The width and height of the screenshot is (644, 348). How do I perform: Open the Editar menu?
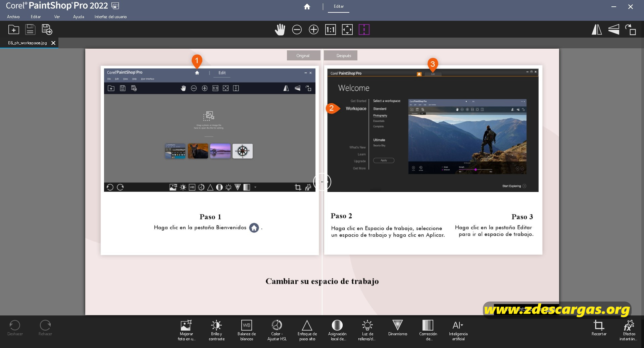coord(36,17)
